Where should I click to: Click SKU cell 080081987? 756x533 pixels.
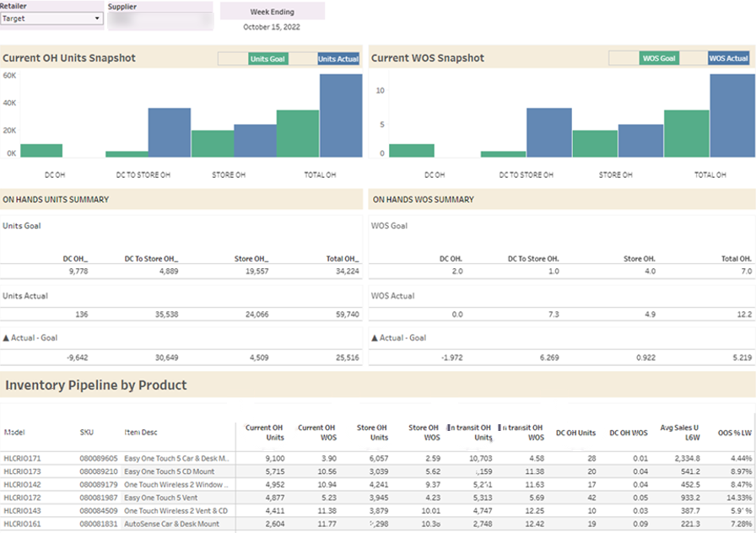point(99,498)
